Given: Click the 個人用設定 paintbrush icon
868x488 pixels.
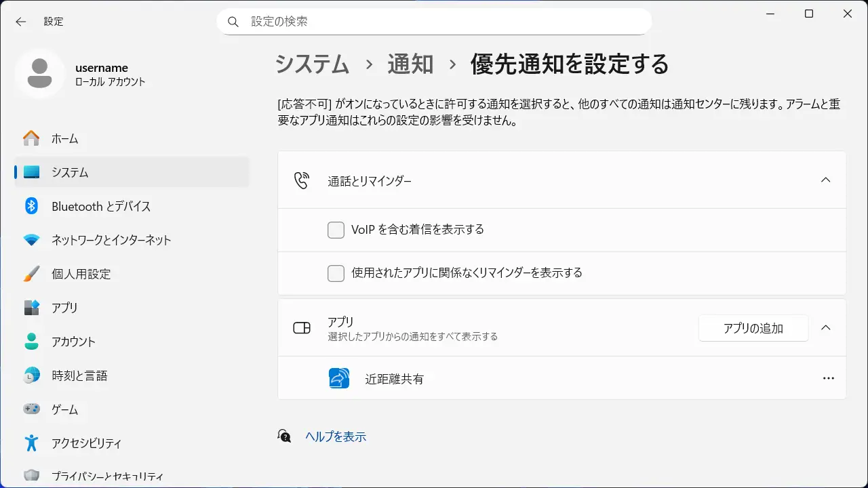Looking at the screenshot, I should tap(31, 274).
